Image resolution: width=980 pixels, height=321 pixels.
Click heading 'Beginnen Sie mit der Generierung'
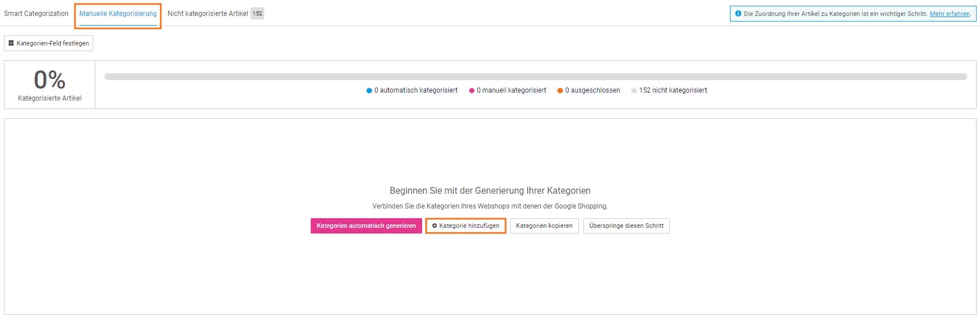tap(490, 191)
